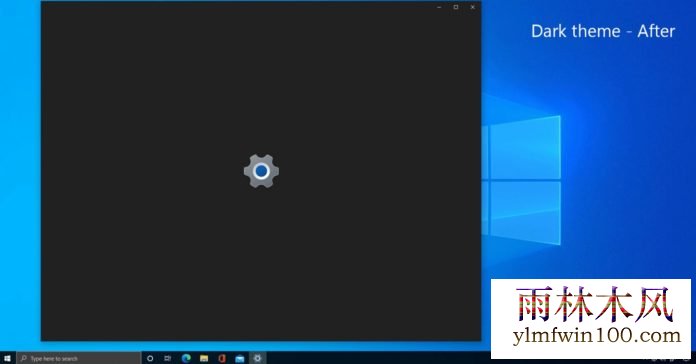The width and height of the screenshot is (696, 364).
Task: Minimize the Settings window
Action: point(439,7)
